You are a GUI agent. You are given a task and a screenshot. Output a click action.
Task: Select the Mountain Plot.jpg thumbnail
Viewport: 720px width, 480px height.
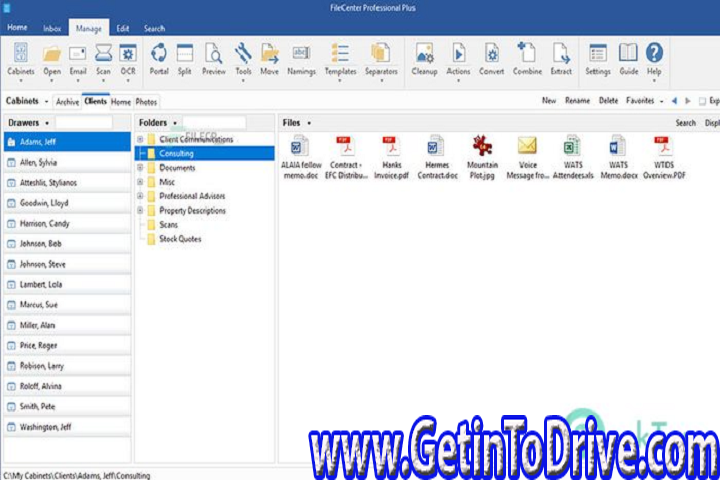click(482, 158)
